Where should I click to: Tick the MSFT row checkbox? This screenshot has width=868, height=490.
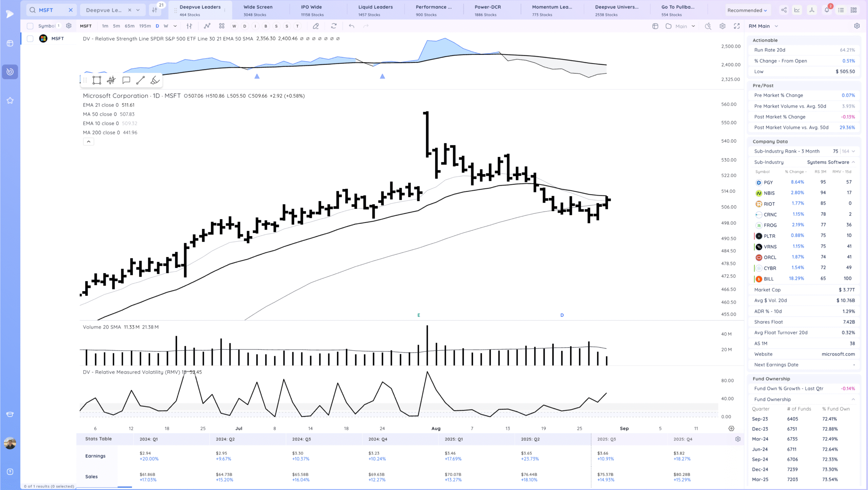tap(30, 39)
